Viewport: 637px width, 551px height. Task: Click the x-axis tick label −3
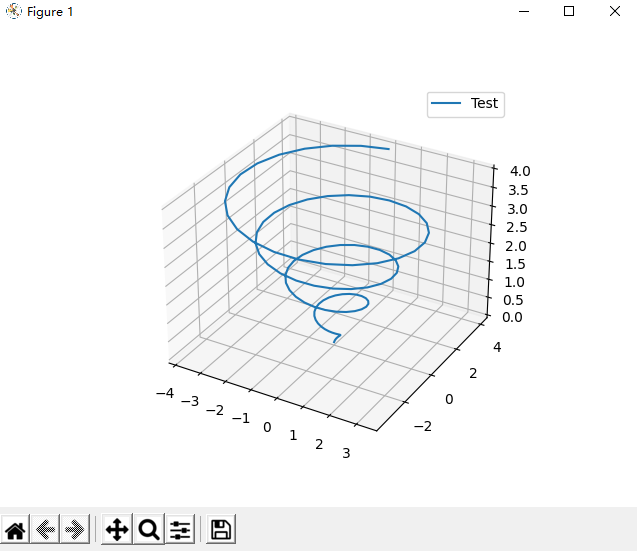190,401
